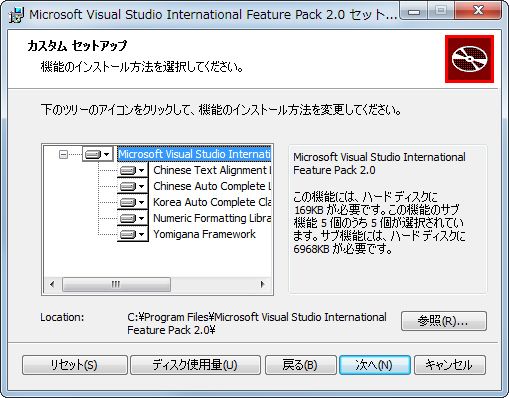Select Yomigana Framework feature label
The height and width of the screenshot is (398, 509).
[204, 234]
